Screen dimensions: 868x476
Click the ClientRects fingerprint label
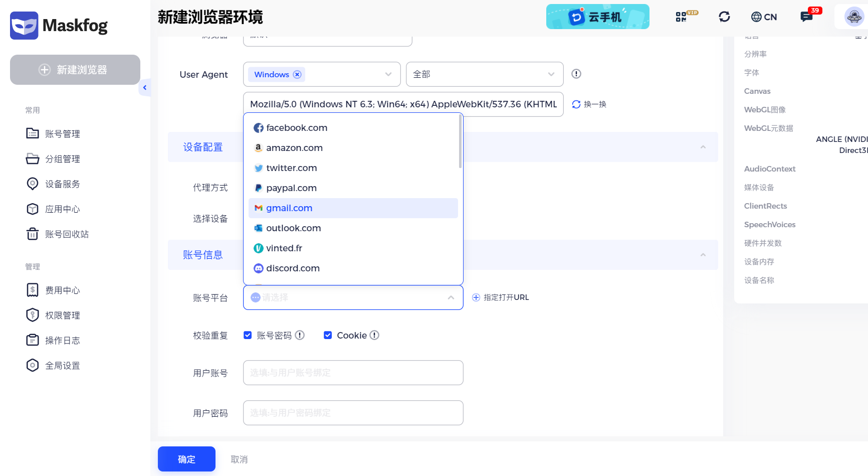(765, 206)
